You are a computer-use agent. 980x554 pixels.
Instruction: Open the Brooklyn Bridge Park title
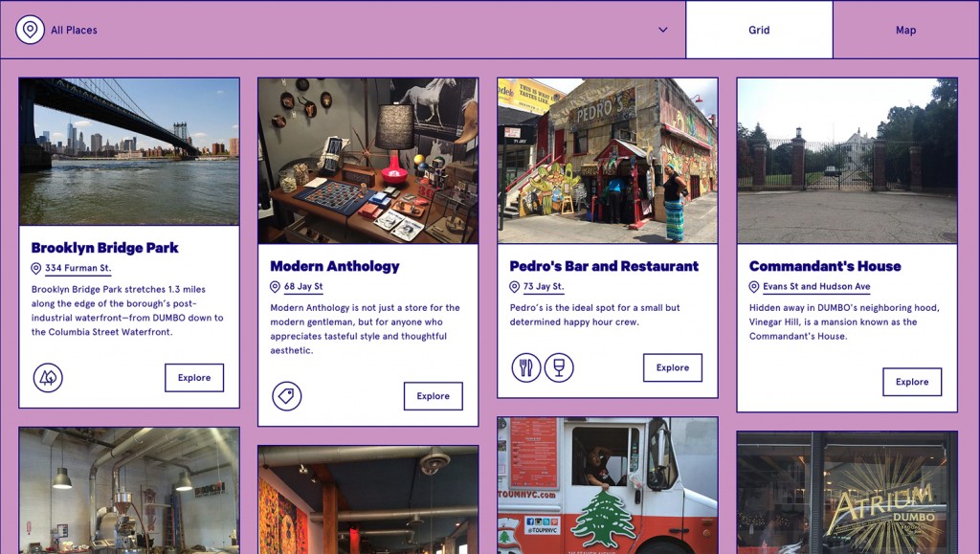[105, 248]
